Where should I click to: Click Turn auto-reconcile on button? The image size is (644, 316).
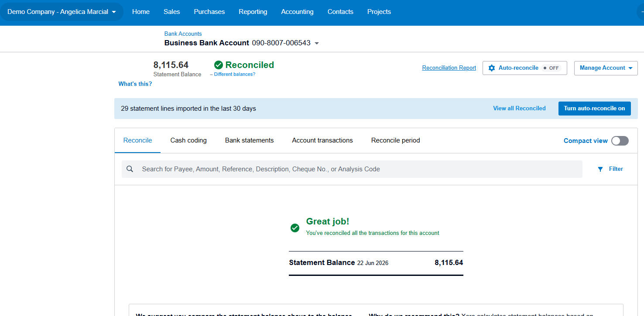coord(594,109)
